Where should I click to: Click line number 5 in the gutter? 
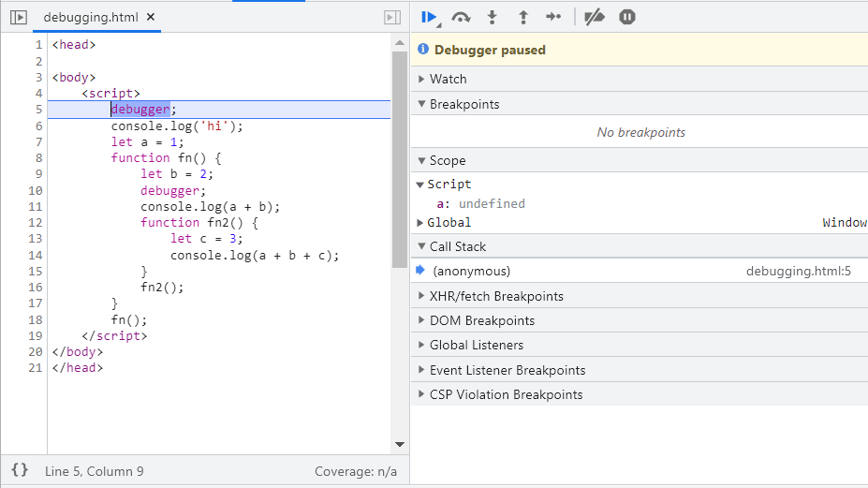point(38,110)
